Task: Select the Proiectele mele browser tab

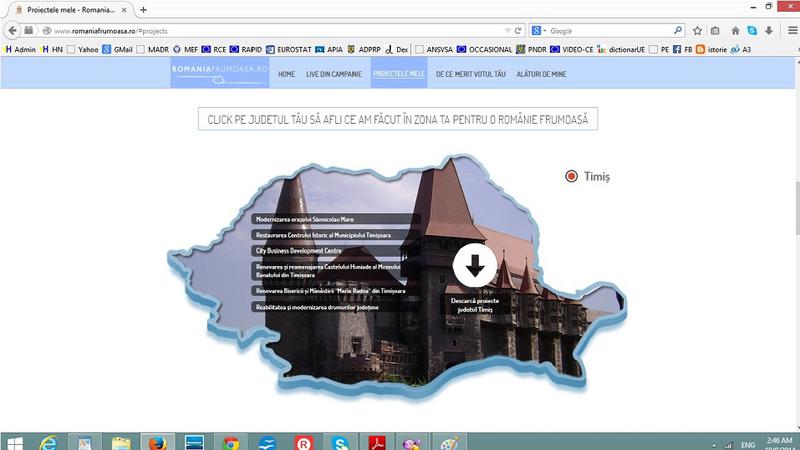Action: point(70,10)
